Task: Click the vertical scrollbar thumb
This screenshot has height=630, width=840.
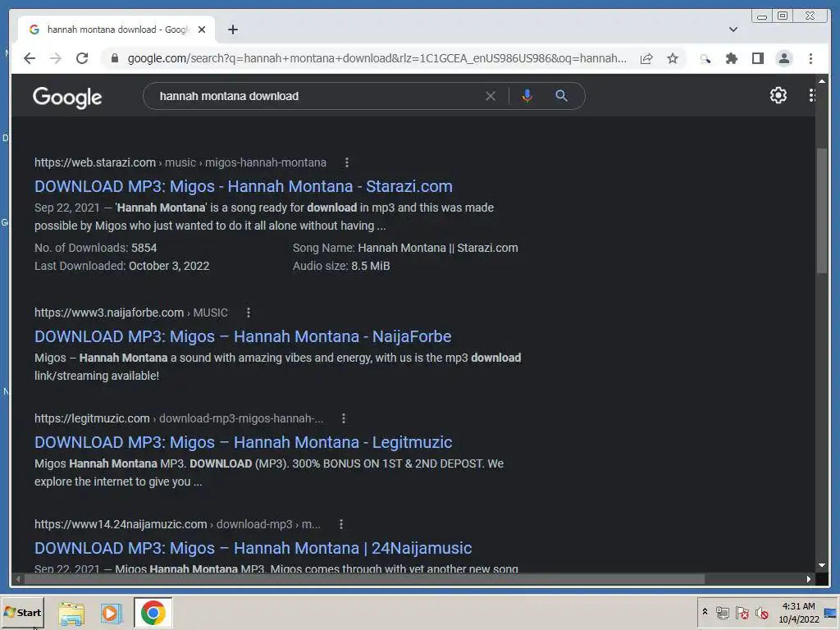Action: [x=822, y=211]
